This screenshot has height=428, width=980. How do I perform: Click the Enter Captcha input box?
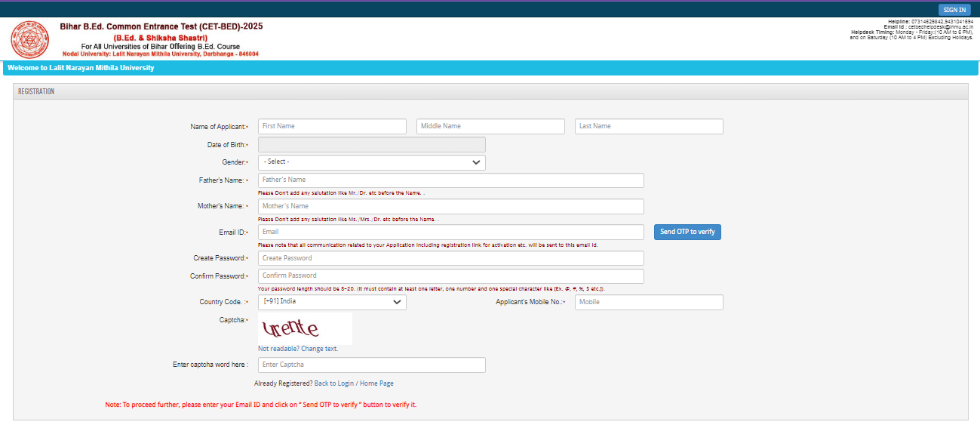[371, 365]
